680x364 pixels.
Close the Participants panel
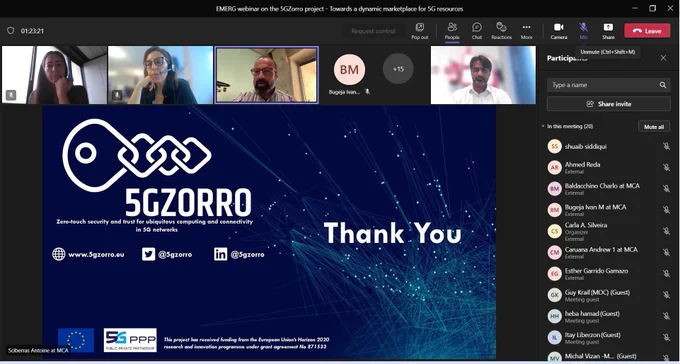point(663,58)
